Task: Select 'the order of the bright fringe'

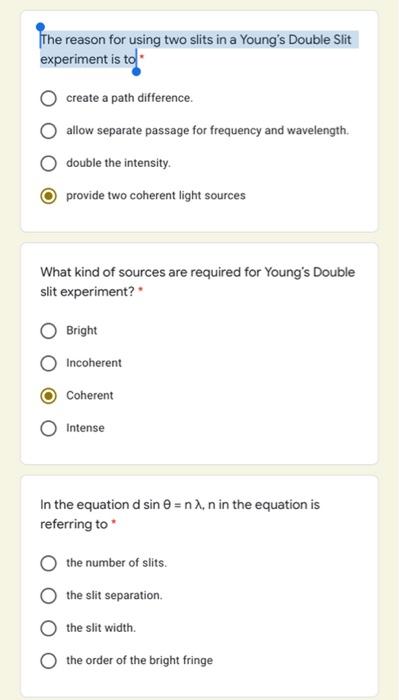Action: point(48,661)
